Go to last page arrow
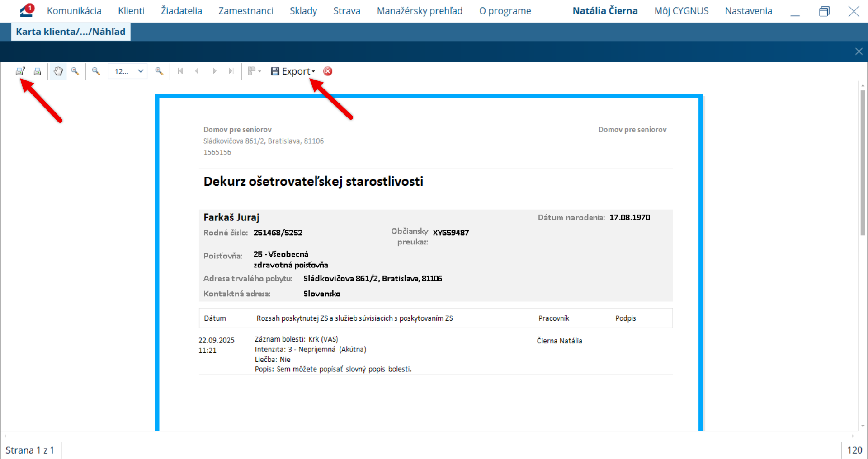Screen dimensions: 868x459 click(231, 71)
